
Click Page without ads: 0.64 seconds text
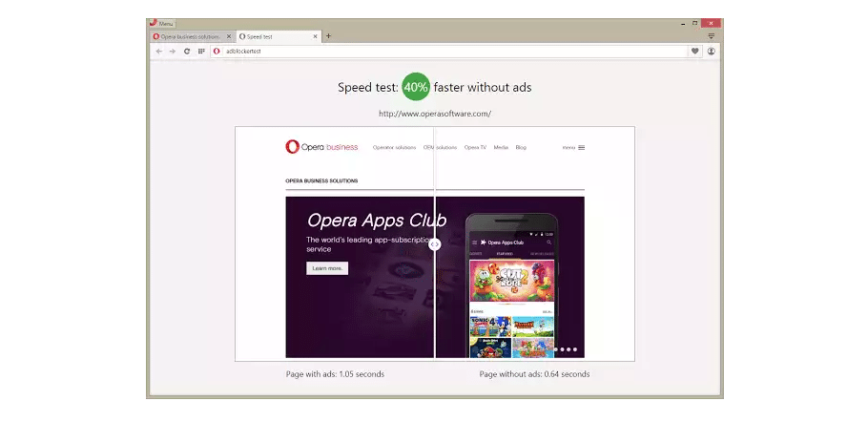click(x=534, y=374)
